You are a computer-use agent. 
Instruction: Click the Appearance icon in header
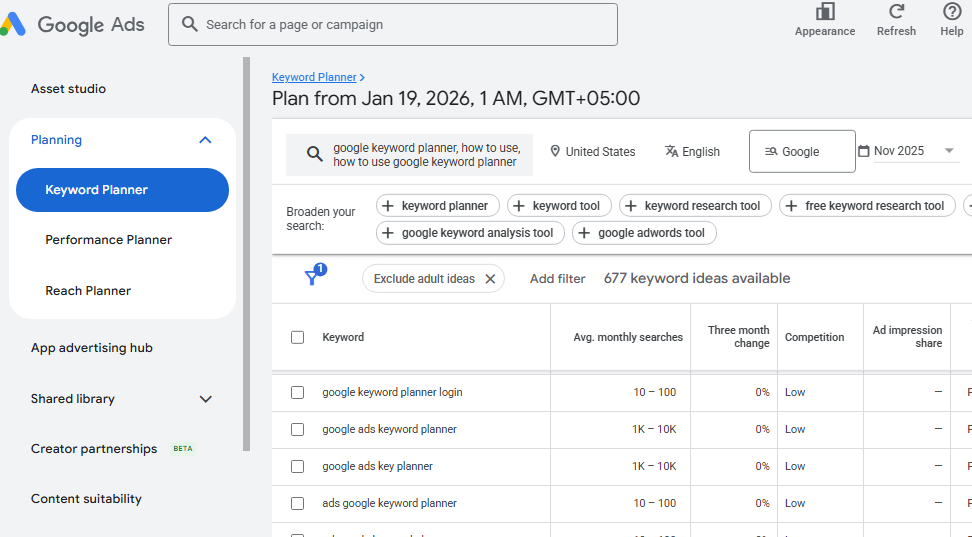(x=824, y=12)
